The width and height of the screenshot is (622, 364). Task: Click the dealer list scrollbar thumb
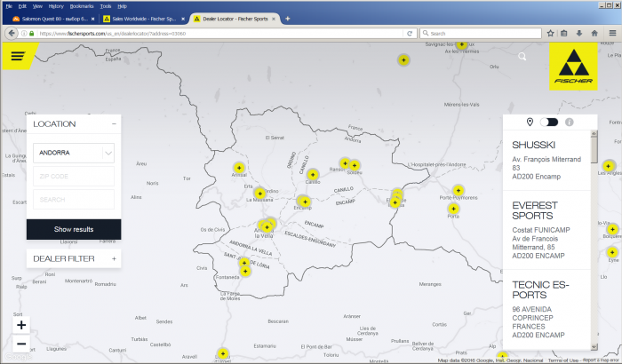pyautogui.click(x=594, y=150)
